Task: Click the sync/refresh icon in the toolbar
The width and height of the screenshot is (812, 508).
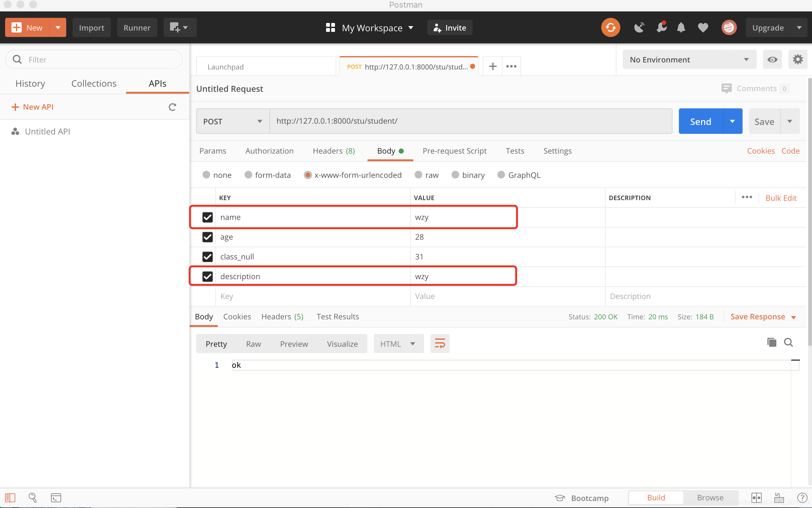Action: point(610,27)
